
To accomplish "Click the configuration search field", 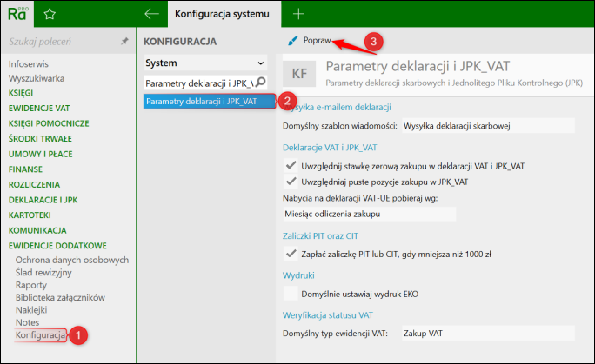I will pyautogui.click(x=199, y=83).
